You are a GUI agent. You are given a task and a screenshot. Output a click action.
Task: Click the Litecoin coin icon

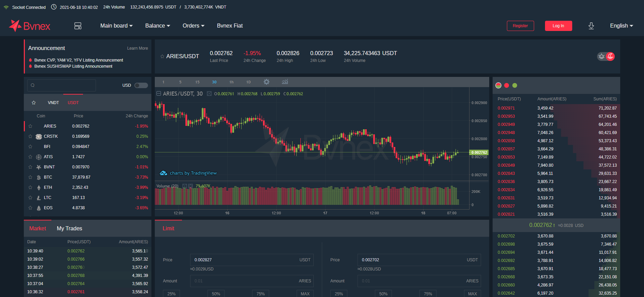click(39, 198)
